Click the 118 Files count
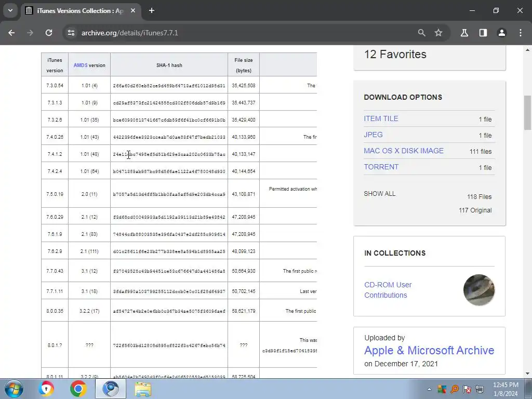 coord(479,197)
